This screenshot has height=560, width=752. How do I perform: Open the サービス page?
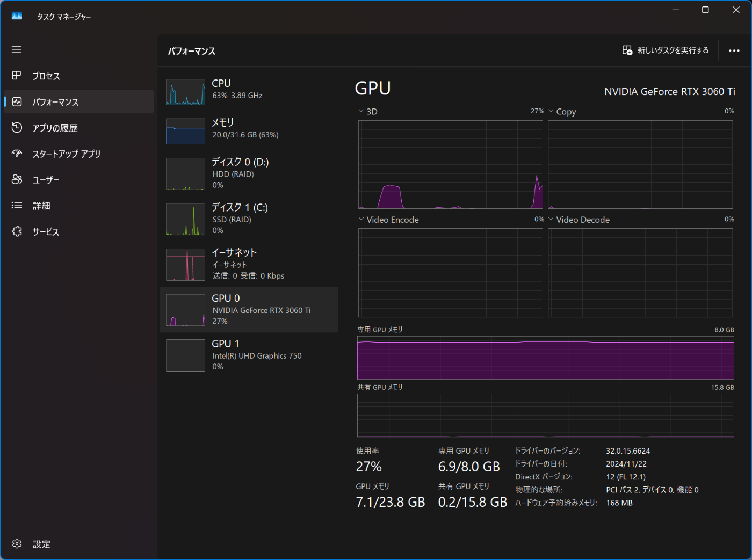[x=79, y=231]
